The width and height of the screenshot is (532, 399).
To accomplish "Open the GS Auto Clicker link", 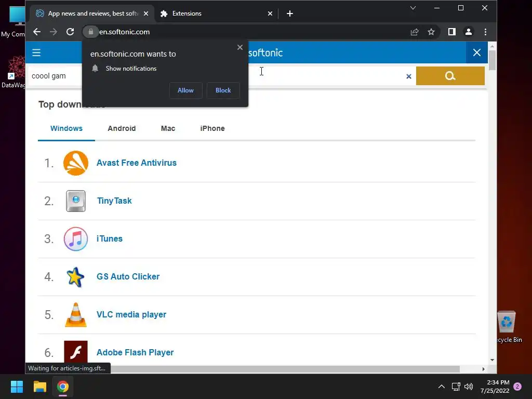I will [x=128, y=276].
